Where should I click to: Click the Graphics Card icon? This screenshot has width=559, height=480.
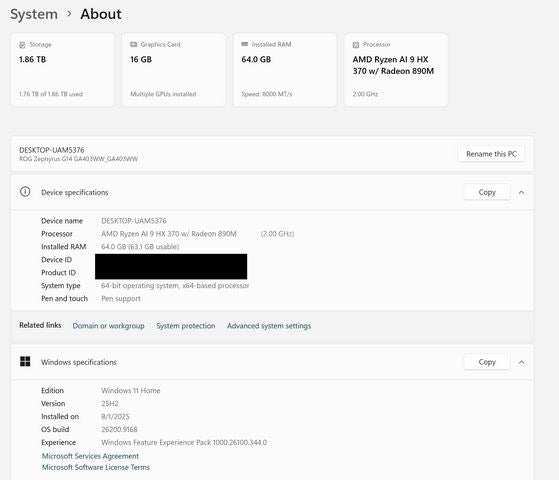point(134,45)
